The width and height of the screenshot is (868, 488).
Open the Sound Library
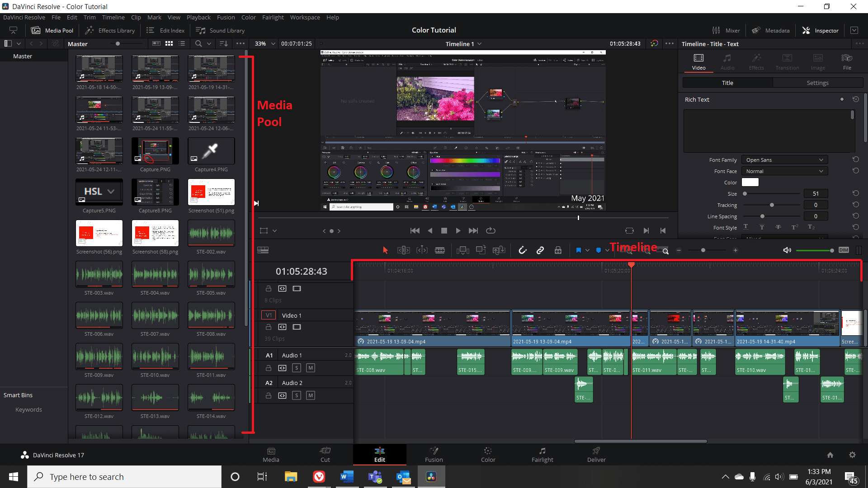[220, 30]
